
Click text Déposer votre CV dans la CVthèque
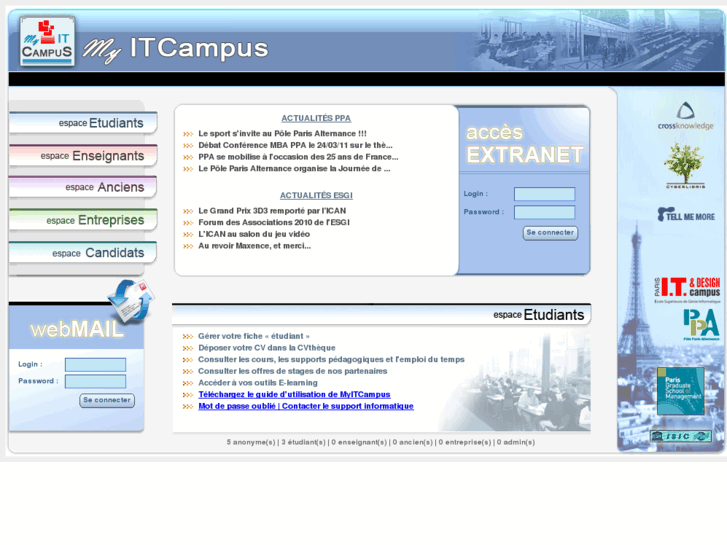[267, 347]
